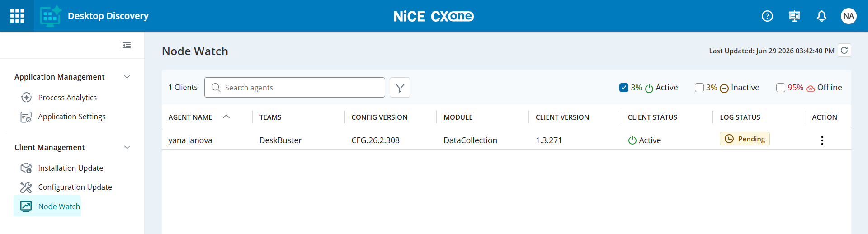Image resolution: width=868 pixels, height=234 pixels.
Task: Click the Desktop Discovery logo icon
Action: click(x=51, y=16)
